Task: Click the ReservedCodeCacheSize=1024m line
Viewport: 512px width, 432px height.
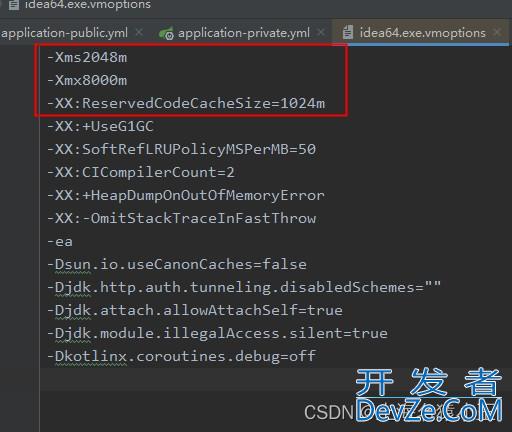Action: (186, 103)
